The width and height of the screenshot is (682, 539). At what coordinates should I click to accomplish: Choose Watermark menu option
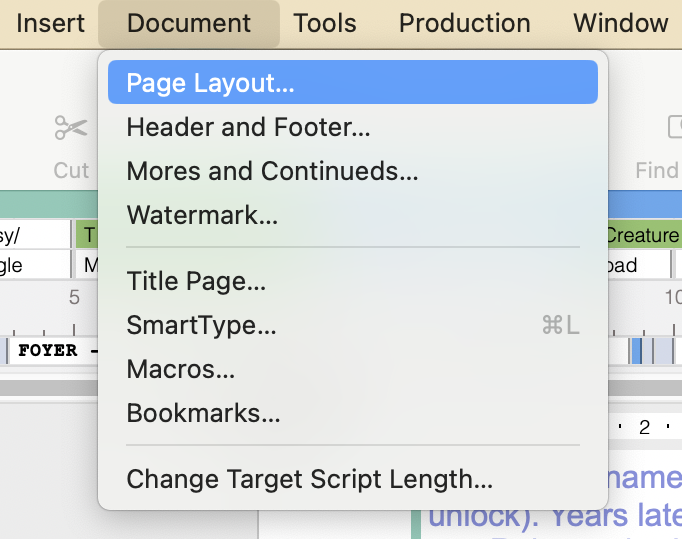pos(202,214)
